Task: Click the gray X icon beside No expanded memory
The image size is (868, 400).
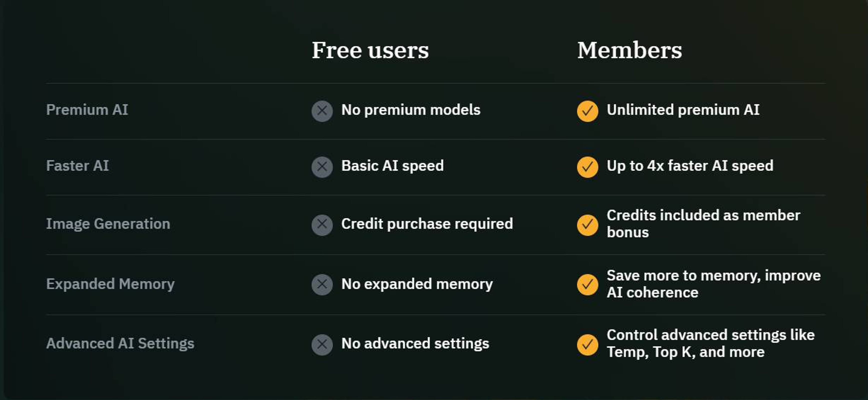Action: (322, 285)
